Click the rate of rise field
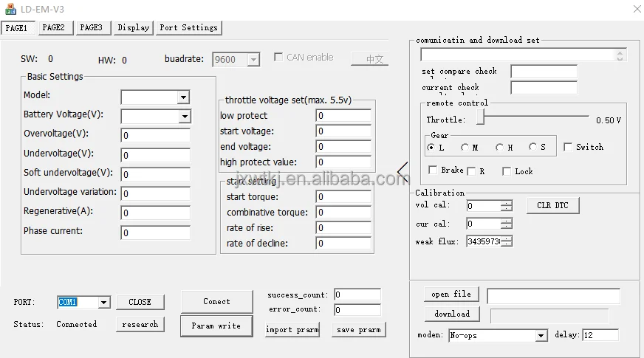The image size is (644, 358). (x=343, y=228)
